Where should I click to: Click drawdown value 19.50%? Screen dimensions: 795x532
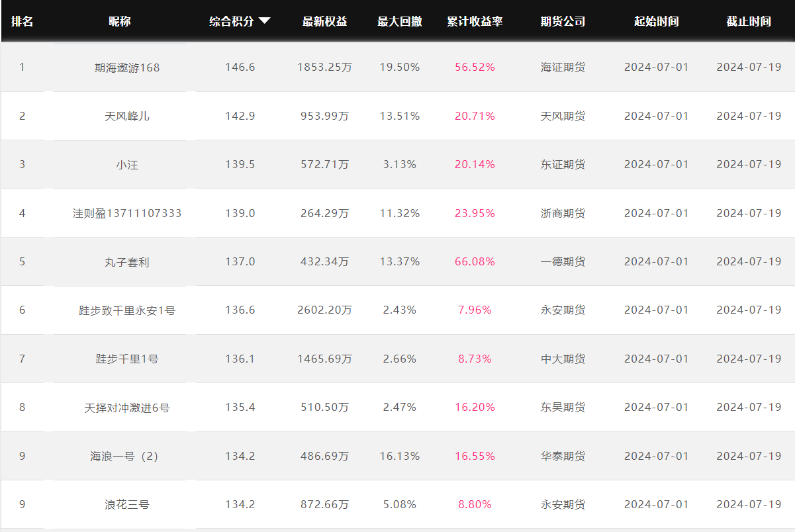pos(399,67)
